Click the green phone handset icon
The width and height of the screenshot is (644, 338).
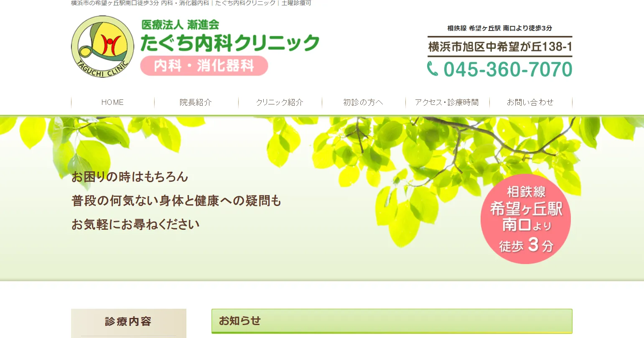click(x=433, y=69)
